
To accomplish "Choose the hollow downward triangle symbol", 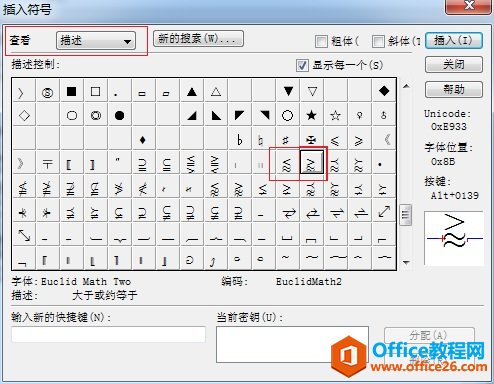I will [312, 91].
